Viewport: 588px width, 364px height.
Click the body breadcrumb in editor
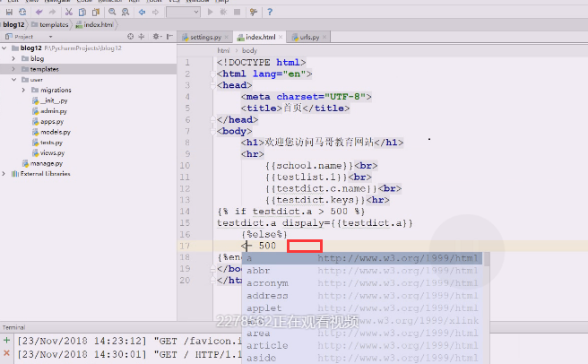pyautogui.click(x=249, y=50)
